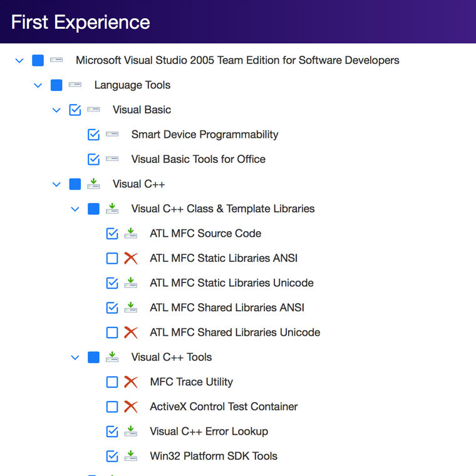Enable ActiveX Control Test Container checkbox

pyautogui.click(x=112, y=406)
